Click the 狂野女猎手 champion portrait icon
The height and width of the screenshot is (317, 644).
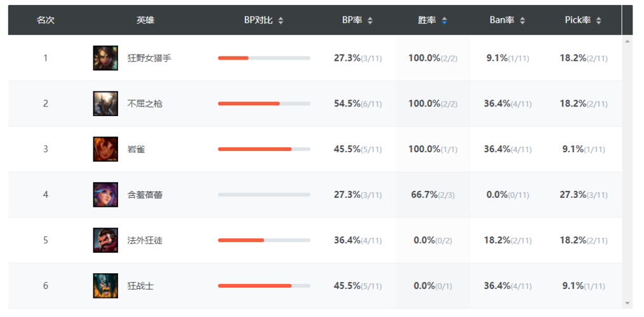tap(105, 58)
